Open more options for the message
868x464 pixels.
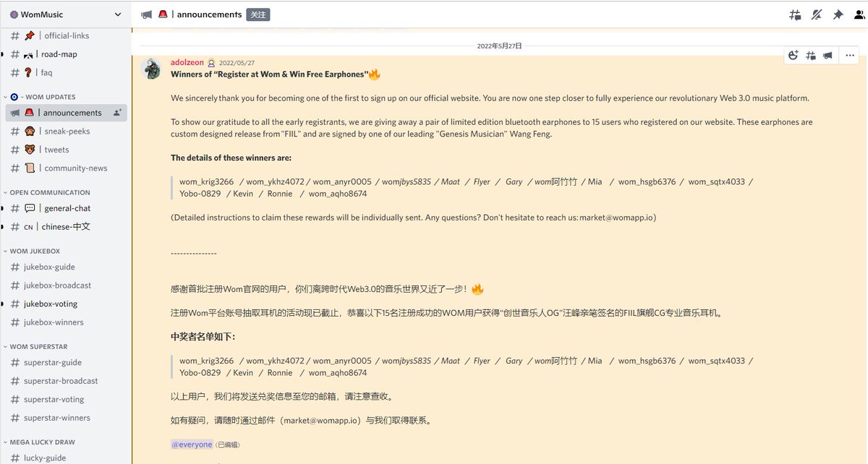[x=850, y=55]
